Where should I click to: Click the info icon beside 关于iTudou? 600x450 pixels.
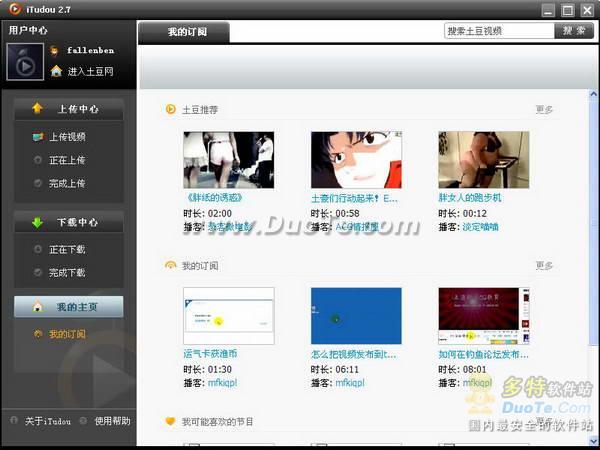[x=14, y=420]
